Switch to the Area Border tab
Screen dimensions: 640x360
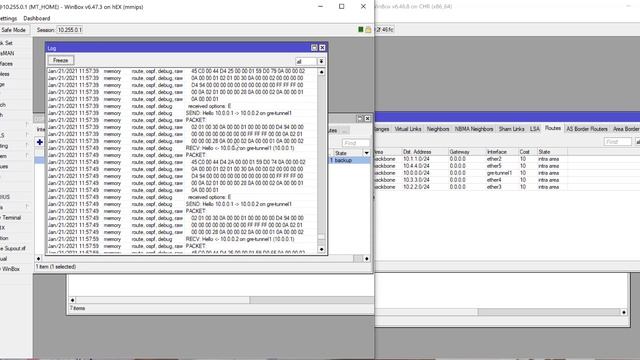point(625,129)
